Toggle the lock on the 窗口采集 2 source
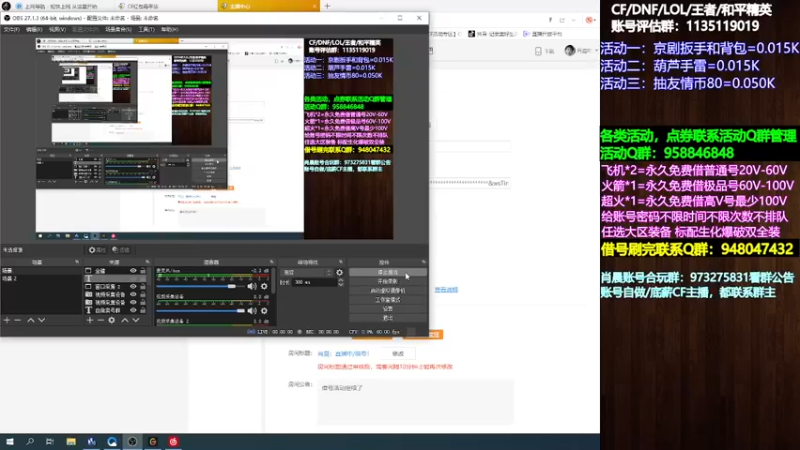800x450 pixels. (143, 287)
